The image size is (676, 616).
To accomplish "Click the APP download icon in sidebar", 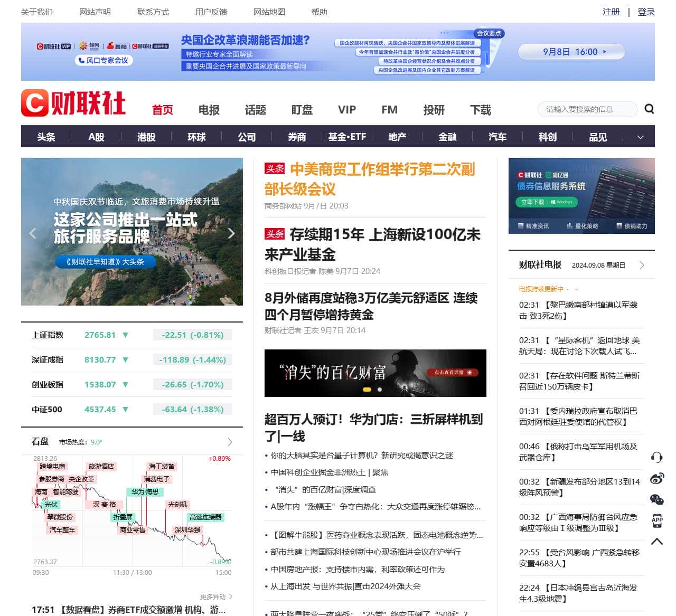I will [x=656, y=520].
